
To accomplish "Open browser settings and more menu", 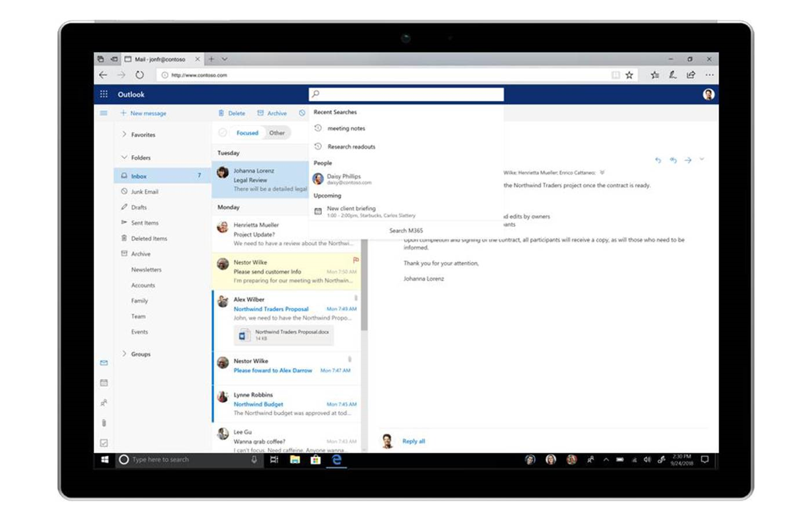I will [709, 75].
